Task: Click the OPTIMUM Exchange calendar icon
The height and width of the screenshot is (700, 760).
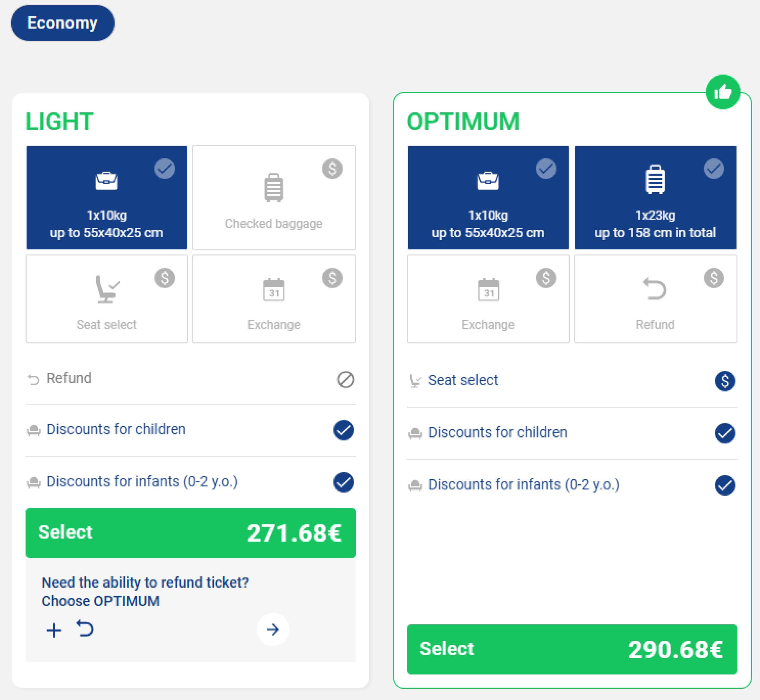Action: (488, 290)
